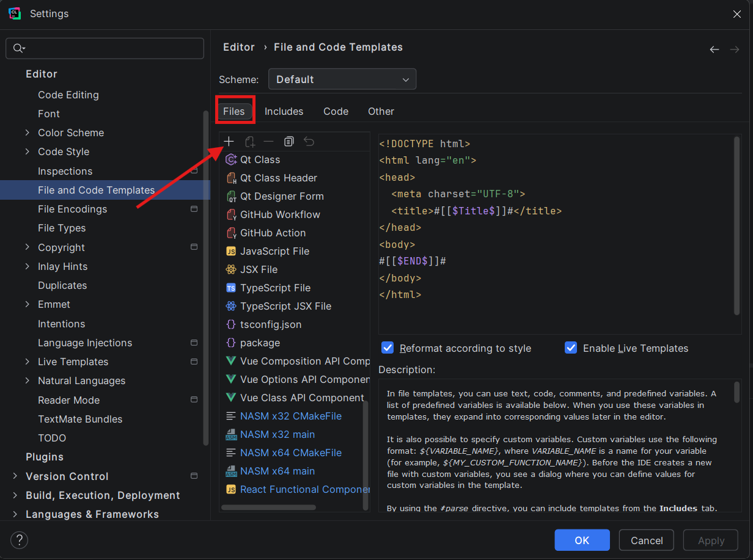The height and width of the screenshot is (560, 753).
Task: Switch to the Files tab
Action: click(x=234, y=111)
